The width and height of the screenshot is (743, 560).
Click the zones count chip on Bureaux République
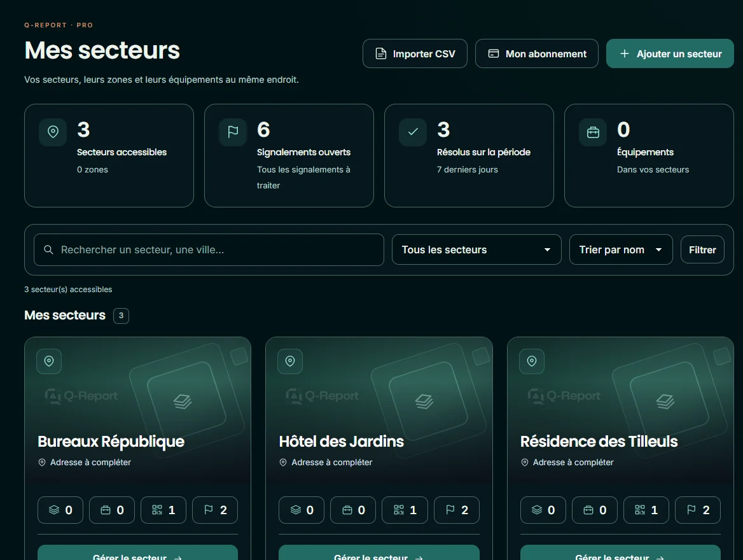60,510
